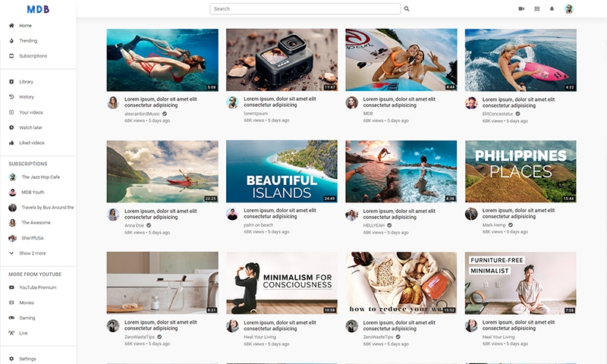Open History in sidebar

pyautogui.click(x=27, y=97)
